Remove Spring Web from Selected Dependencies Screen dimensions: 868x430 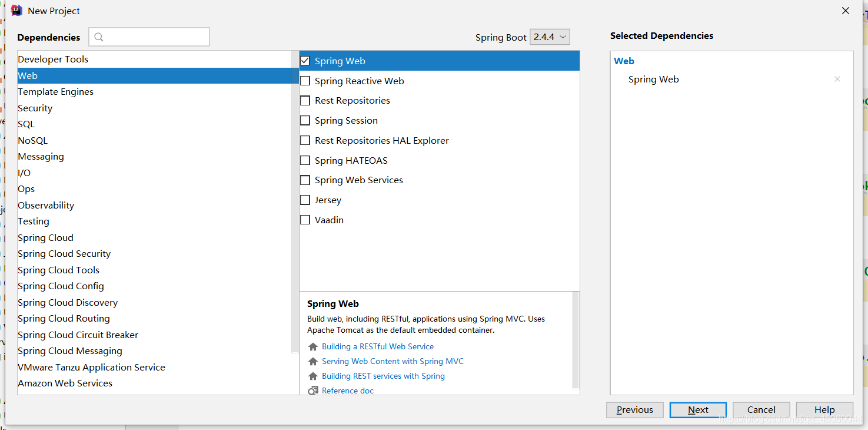[837, 79]
